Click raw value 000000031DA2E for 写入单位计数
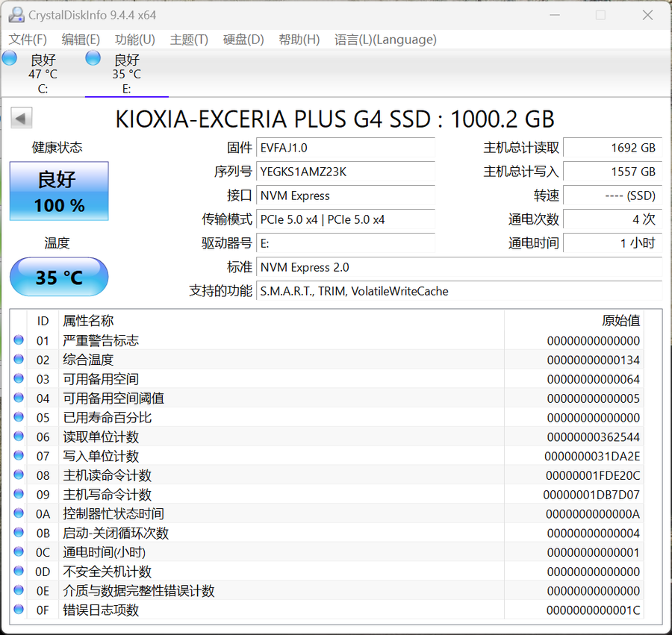The image size is (672, 635). [x=592, y=457]
